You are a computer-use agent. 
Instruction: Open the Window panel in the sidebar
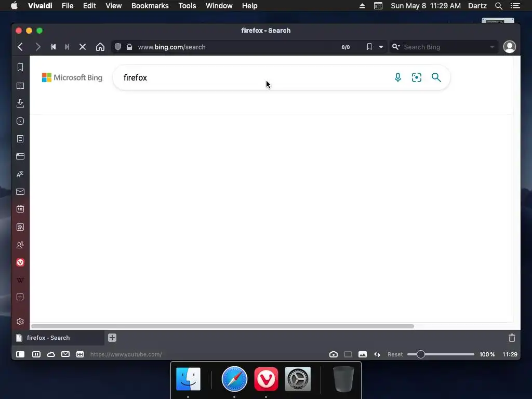point(20,156)
